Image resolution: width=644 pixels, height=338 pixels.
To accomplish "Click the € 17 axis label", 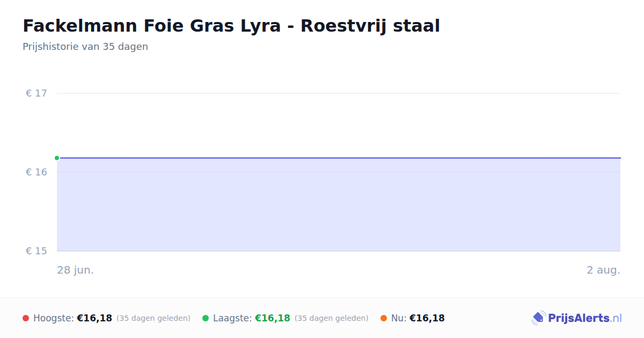I will 36,93.
